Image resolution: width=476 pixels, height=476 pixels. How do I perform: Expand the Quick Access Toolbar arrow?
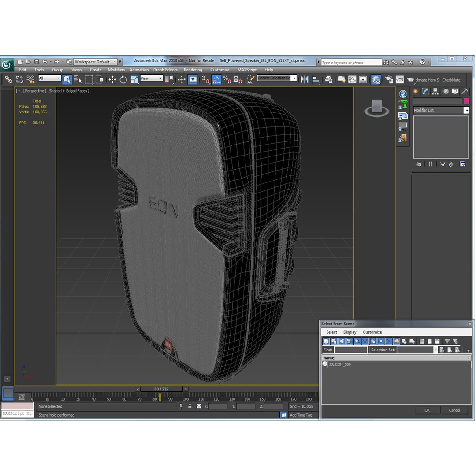120,62
